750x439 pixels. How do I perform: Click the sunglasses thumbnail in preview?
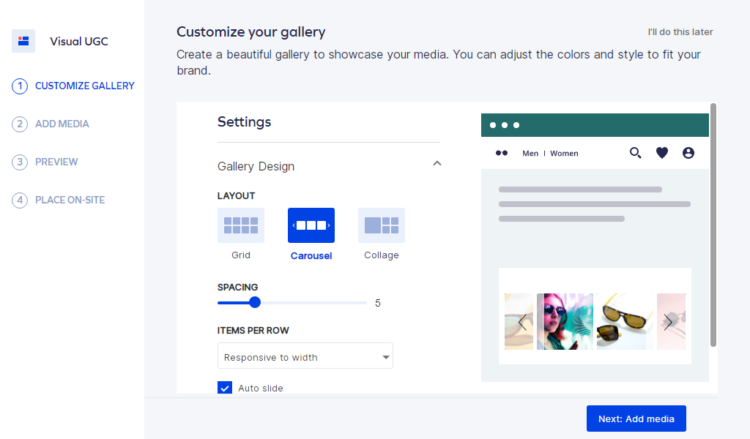pos(624,321)
